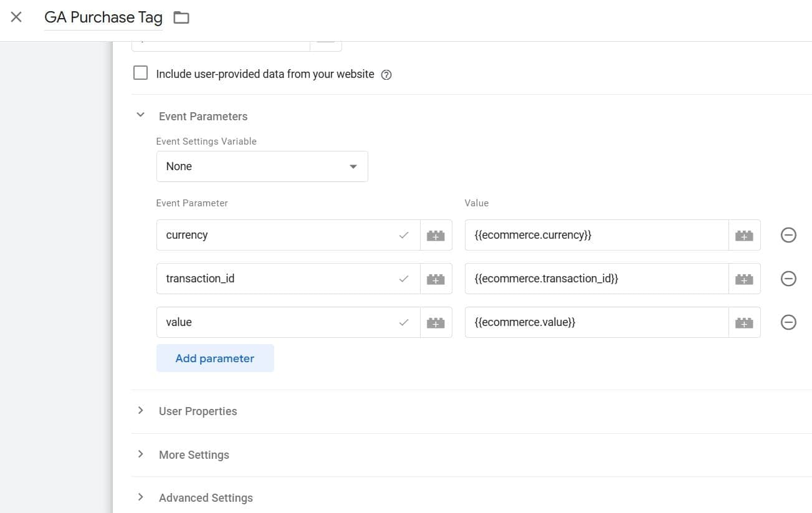Viewport: 812px width, 513px height.
Task: Open variable picker for the currency parameter name
Action: point(436,235)
